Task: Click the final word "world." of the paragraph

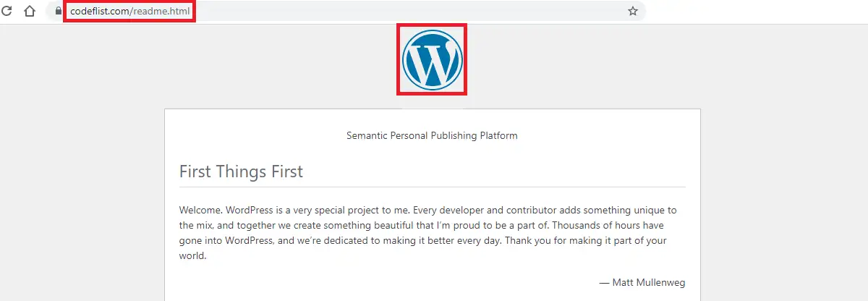Action: pyautogui.click(x=193, y=256)
